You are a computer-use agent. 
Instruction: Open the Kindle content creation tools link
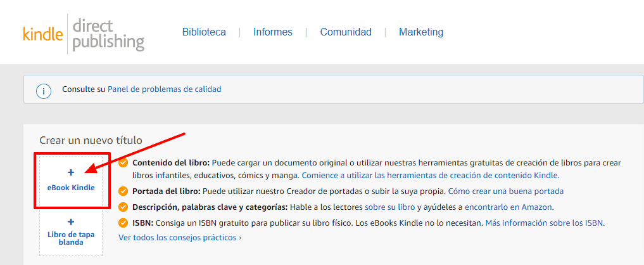431,176
